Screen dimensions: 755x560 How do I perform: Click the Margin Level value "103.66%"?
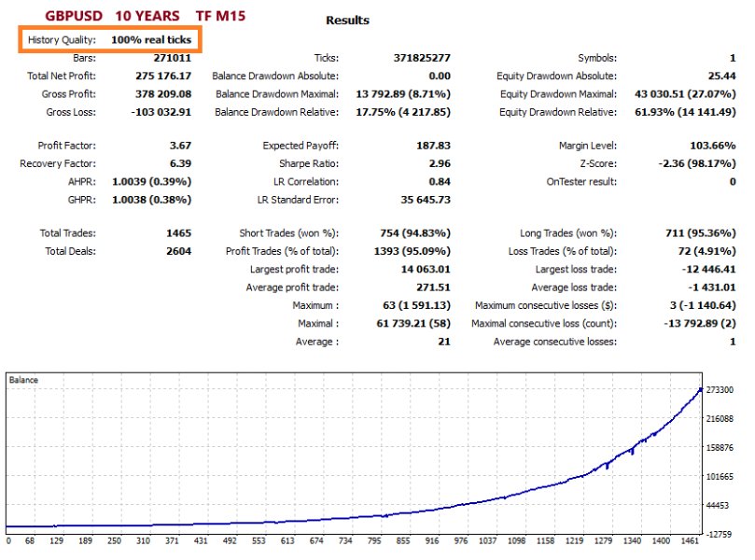pyautogui.click(x=713, y=146)
